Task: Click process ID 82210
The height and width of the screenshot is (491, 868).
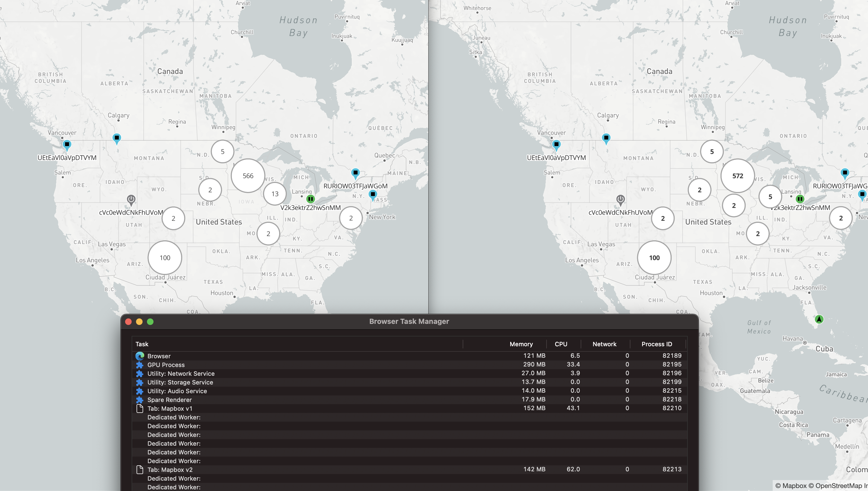Action: (672, 408)
